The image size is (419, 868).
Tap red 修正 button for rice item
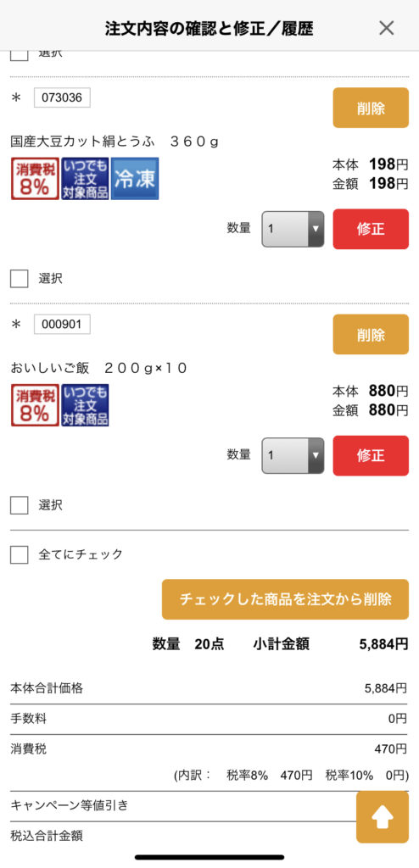pyautogui.click(x=371, y=455)
